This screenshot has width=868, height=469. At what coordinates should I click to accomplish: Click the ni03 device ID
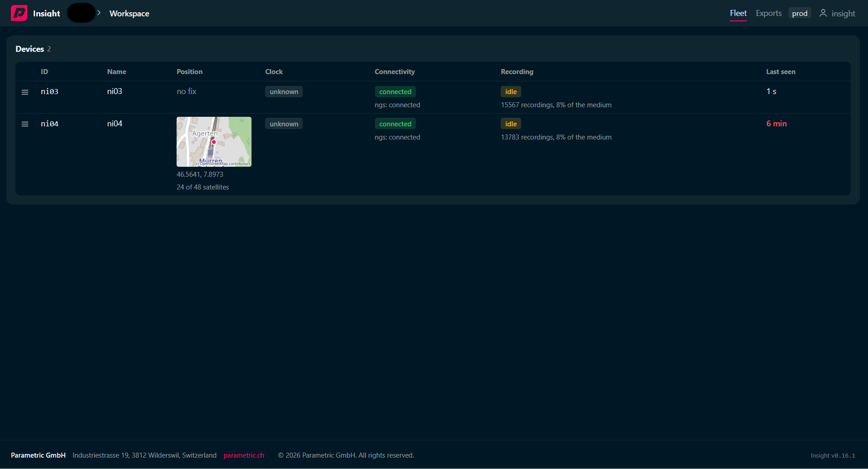pos(49,91)
